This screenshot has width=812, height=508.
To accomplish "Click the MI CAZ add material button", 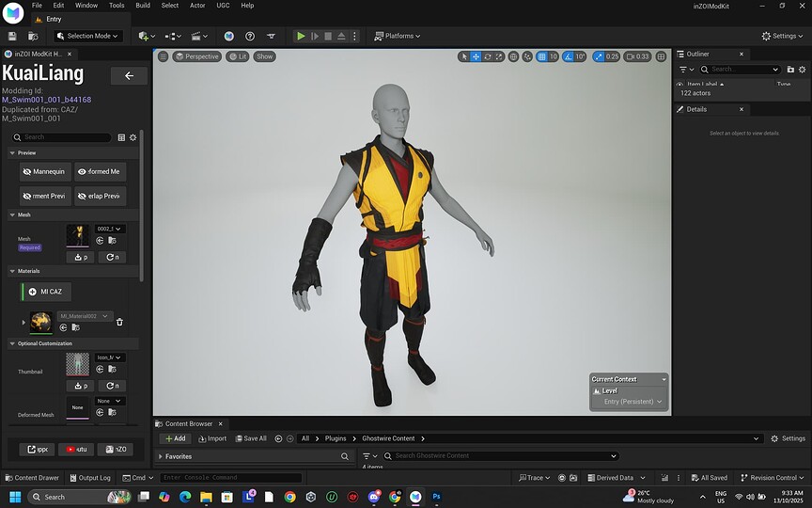I will coord(46,292).
